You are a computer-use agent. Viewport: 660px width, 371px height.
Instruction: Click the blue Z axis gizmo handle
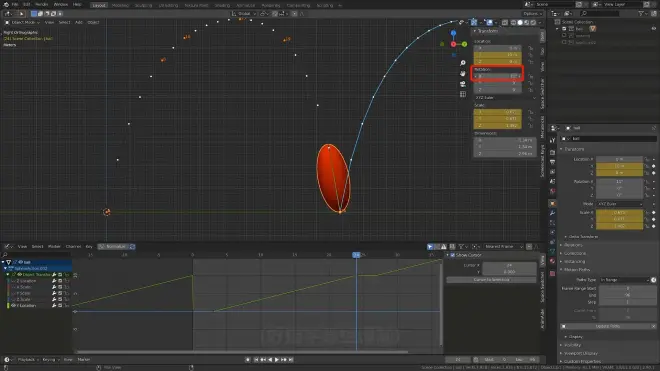[x=453, y=33]
